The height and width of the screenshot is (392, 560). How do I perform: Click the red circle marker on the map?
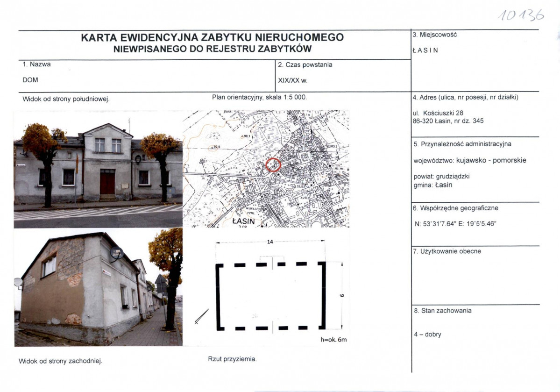point(273,165)
